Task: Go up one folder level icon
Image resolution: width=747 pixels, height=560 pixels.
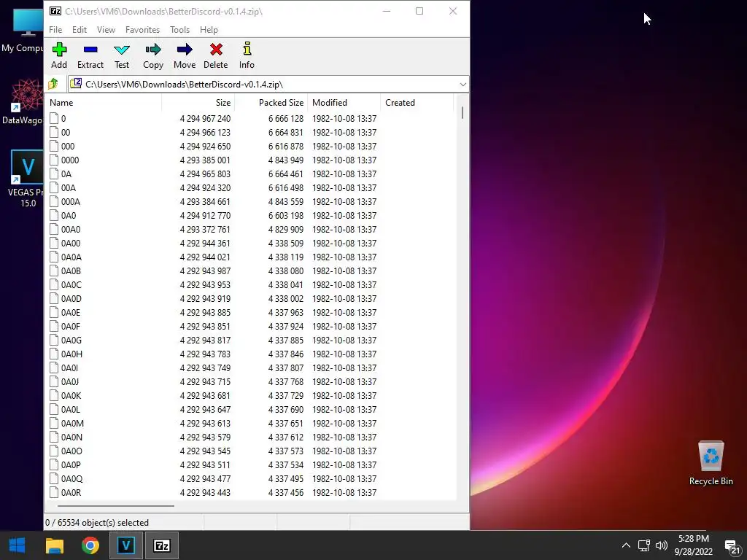Action: click(x=53, y=85)
